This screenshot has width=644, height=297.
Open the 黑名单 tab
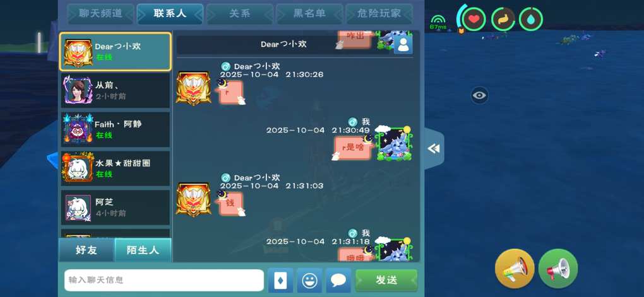tap(309, 13)
